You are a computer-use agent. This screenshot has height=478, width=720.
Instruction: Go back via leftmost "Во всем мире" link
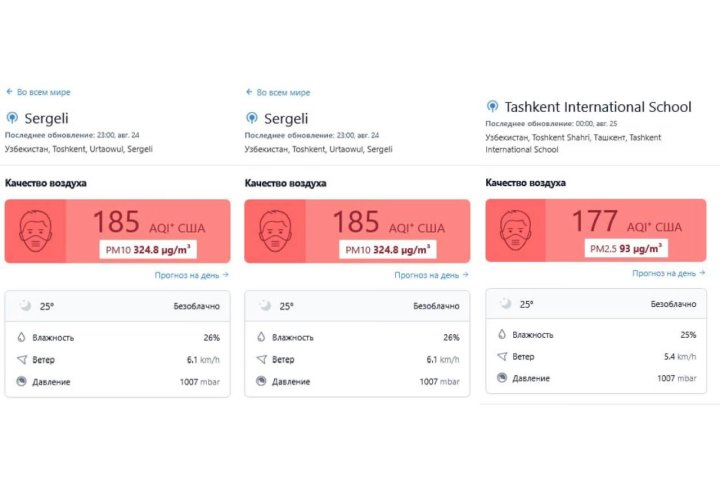tap(39, 92)
